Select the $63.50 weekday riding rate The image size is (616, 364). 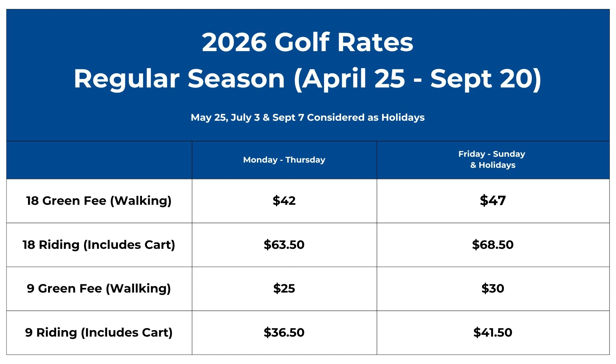coord(284,245)
